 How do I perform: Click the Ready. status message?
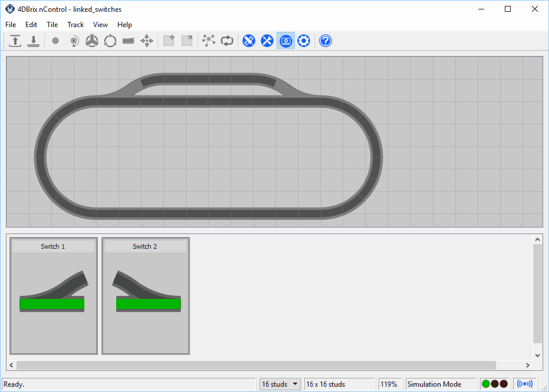(14, 384)
